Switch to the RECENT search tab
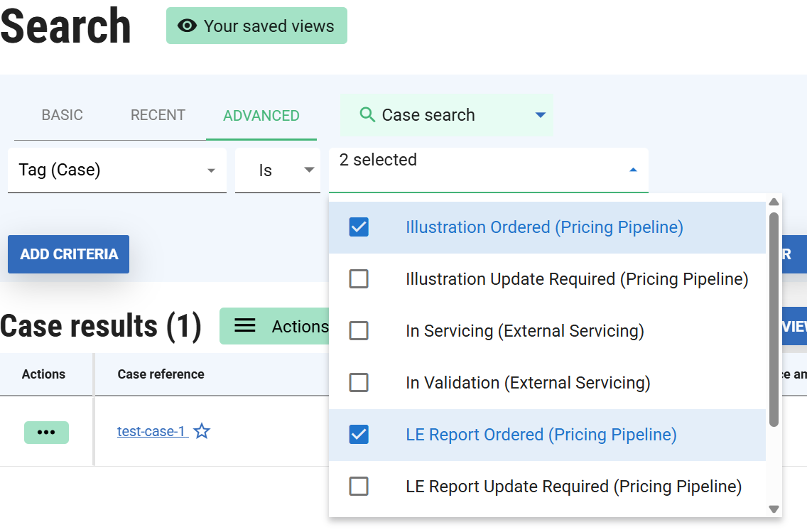This screenshot has height=532, width=807. point(158,115)
